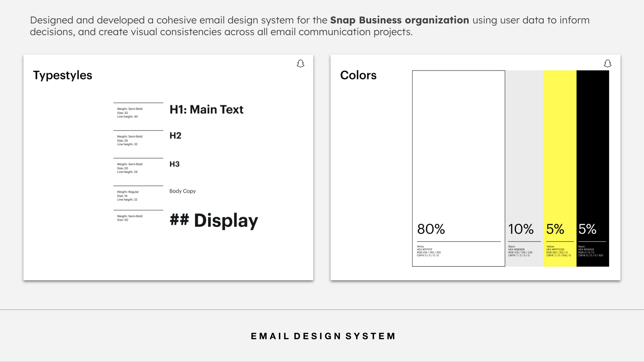The width and height of the screenshot is (644, 362).
Task: Click the '10%' percentage label
Action: 521,229
